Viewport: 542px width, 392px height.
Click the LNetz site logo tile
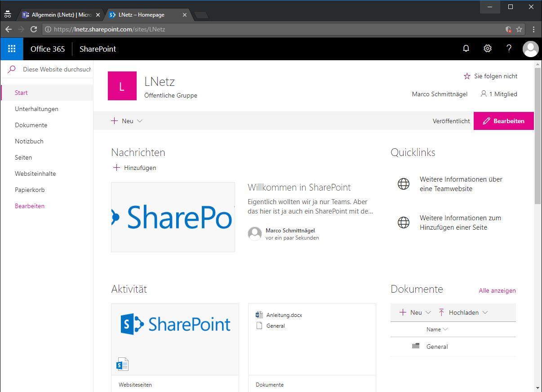click(122, 86)
